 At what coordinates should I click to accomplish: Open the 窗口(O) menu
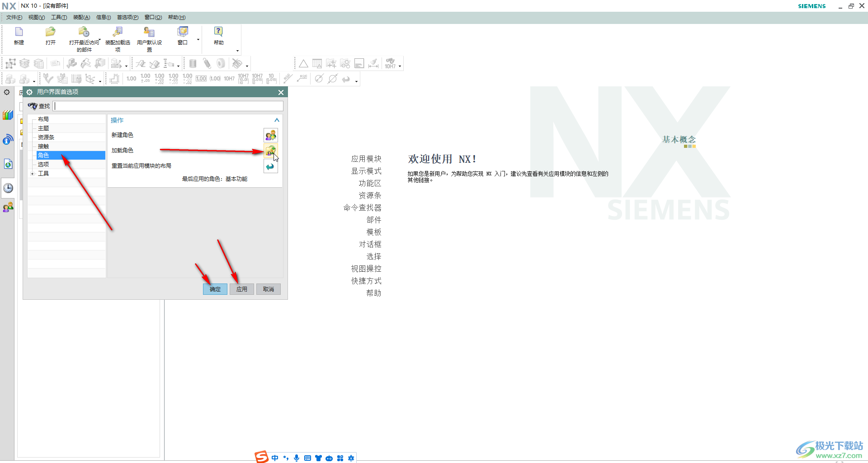(x=153, y=17)
